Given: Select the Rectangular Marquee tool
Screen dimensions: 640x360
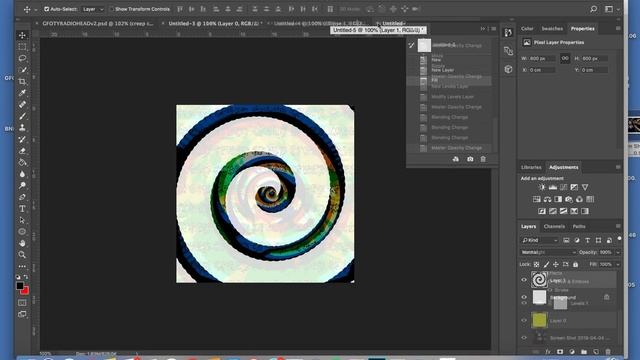Looking at the screenshot, I should click(x=22, y=47).
